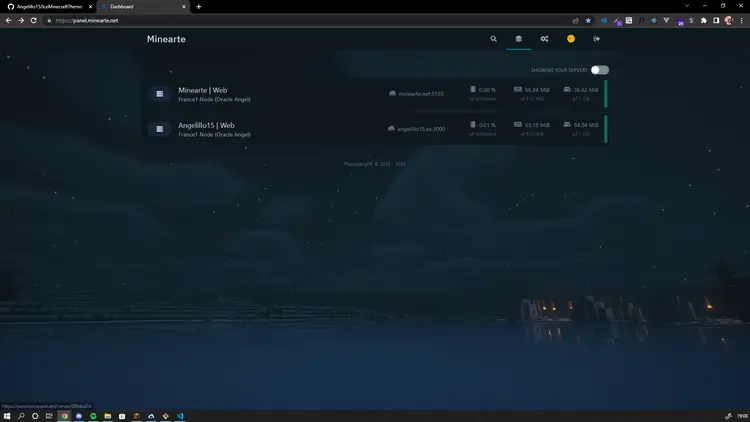Open the admin settings gears icon
750x422 pixels.
tap(544, 39)
